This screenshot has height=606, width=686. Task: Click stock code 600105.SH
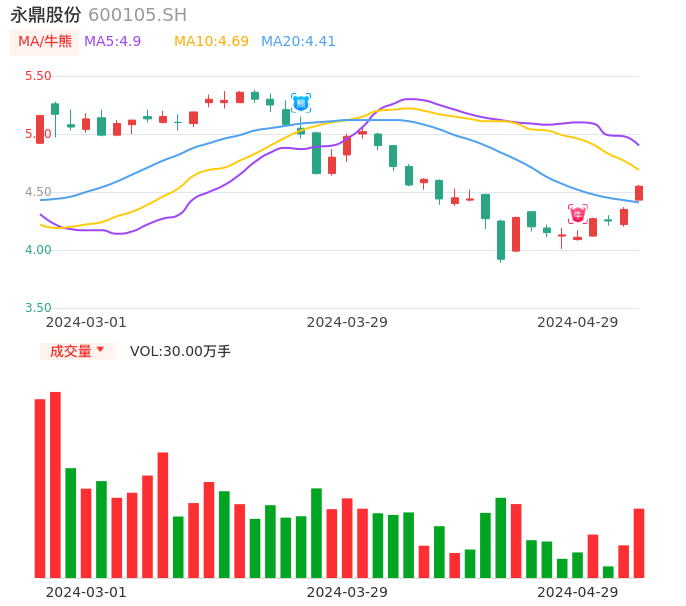[x=137, y=15]
